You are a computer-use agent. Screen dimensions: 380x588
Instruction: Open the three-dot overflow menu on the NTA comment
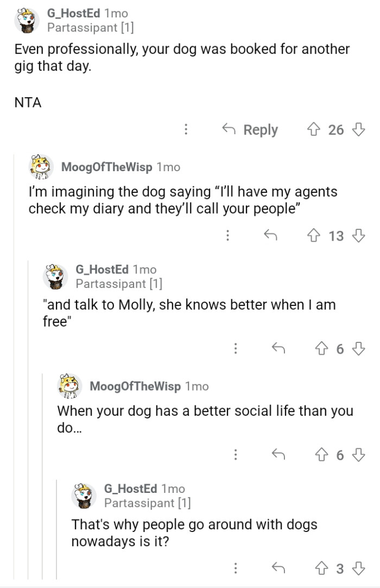pos(186,129)
